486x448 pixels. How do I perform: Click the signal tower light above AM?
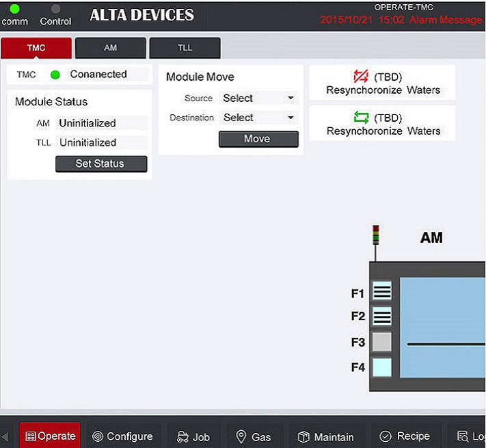376,235
